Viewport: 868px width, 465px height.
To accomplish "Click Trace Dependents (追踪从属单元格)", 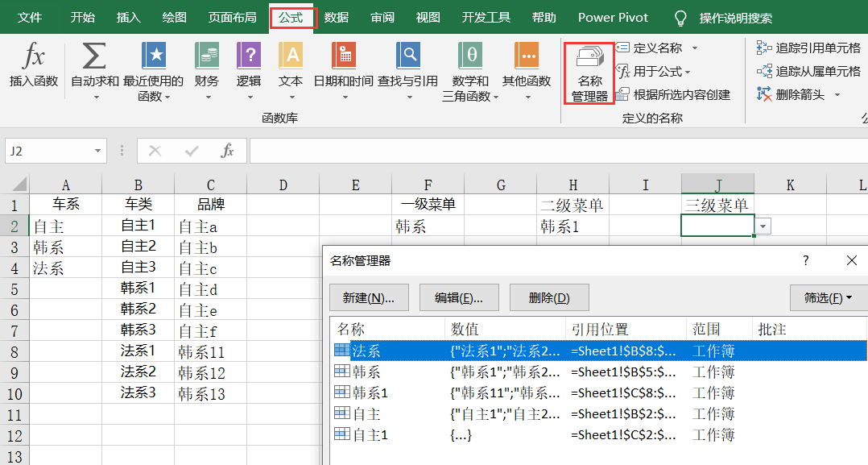I will [x=808, y=72].
